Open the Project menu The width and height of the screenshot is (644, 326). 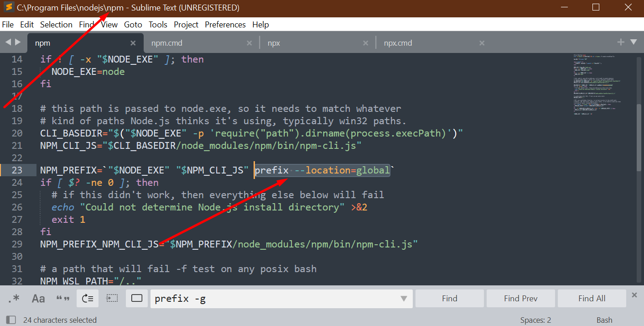pos(186,25)
